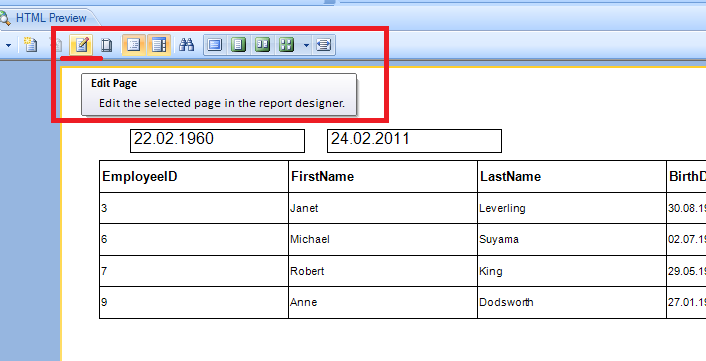Click the King cell
The height and width of the screenshot is (361, 706).
(572, 271)
